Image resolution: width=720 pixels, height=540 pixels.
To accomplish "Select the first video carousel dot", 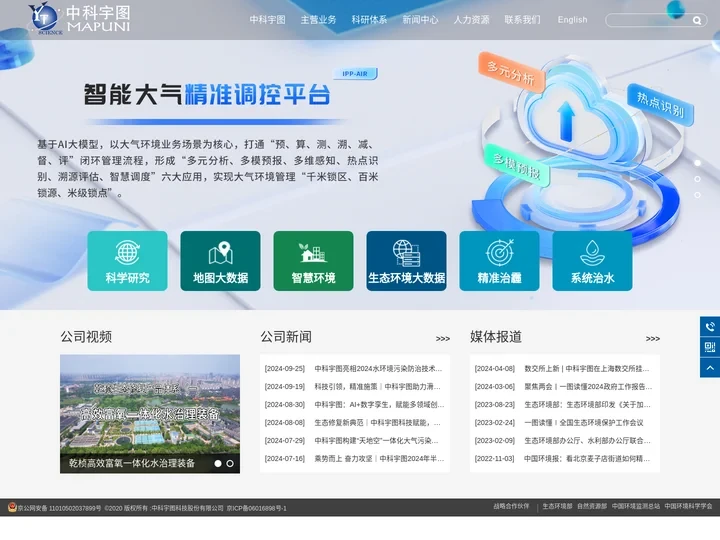I will click(218, 464).
